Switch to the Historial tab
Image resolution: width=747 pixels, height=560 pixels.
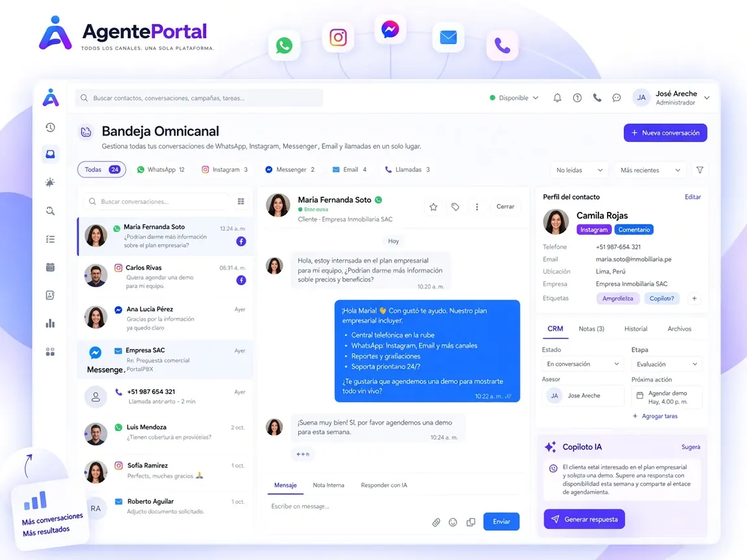coord(635,329)
